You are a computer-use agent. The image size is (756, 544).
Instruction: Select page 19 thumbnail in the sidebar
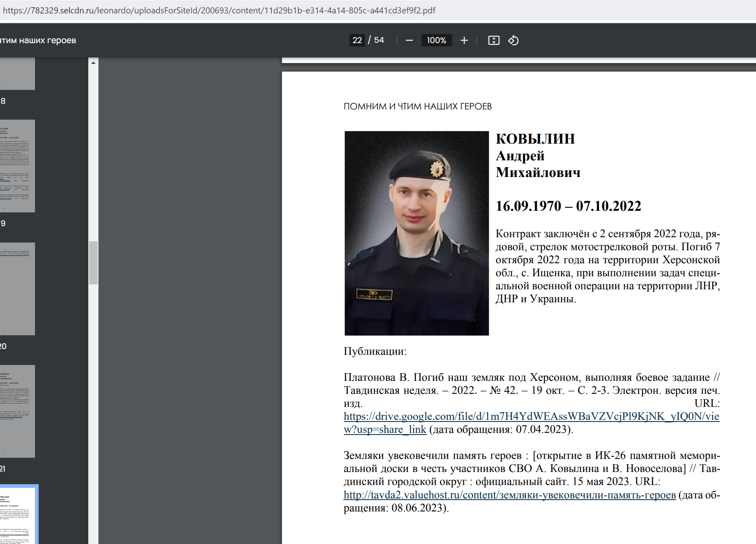[17, 166]
